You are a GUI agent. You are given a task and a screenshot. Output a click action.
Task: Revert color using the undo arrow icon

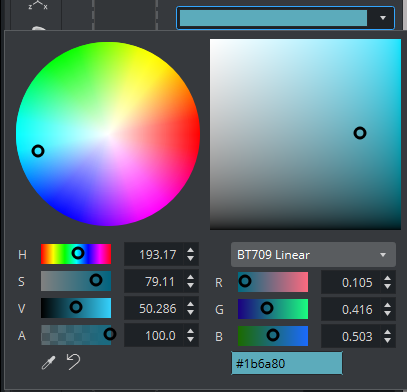[x=74, y=362]
